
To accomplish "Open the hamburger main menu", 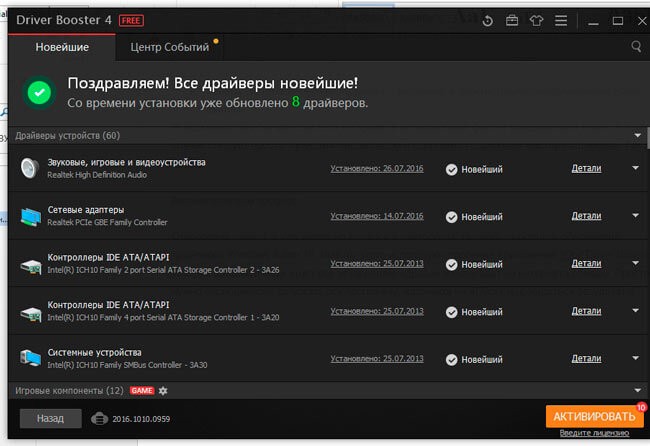I will coord(562,20).
